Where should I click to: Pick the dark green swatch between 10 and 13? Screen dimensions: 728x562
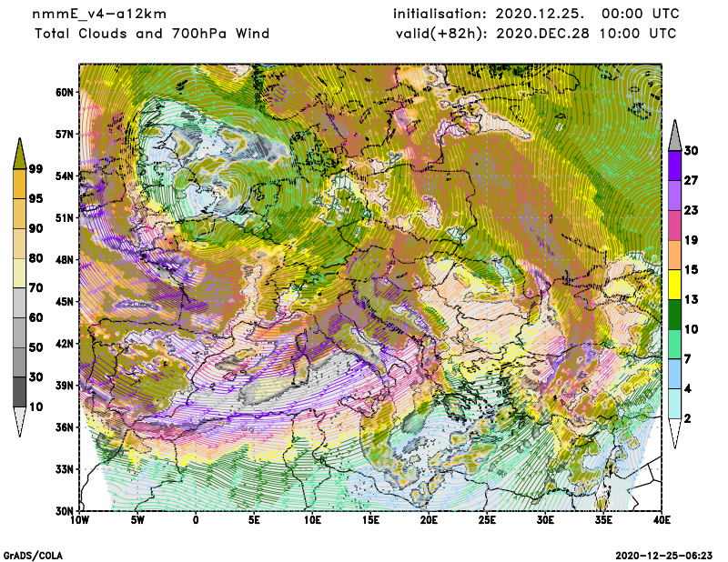(x=674, y=315)
